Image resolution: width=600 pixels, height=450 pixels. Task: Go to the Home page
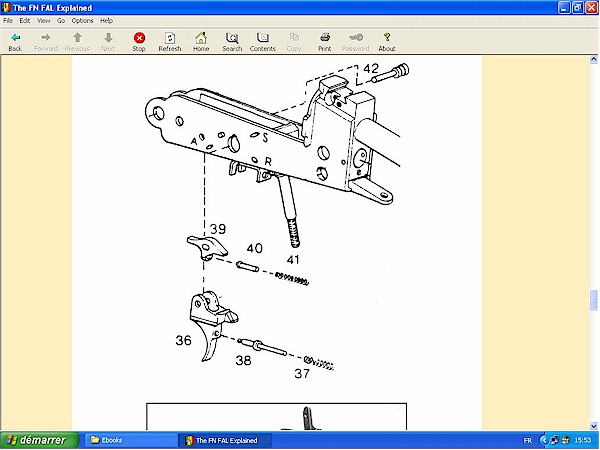click(201, 42)
